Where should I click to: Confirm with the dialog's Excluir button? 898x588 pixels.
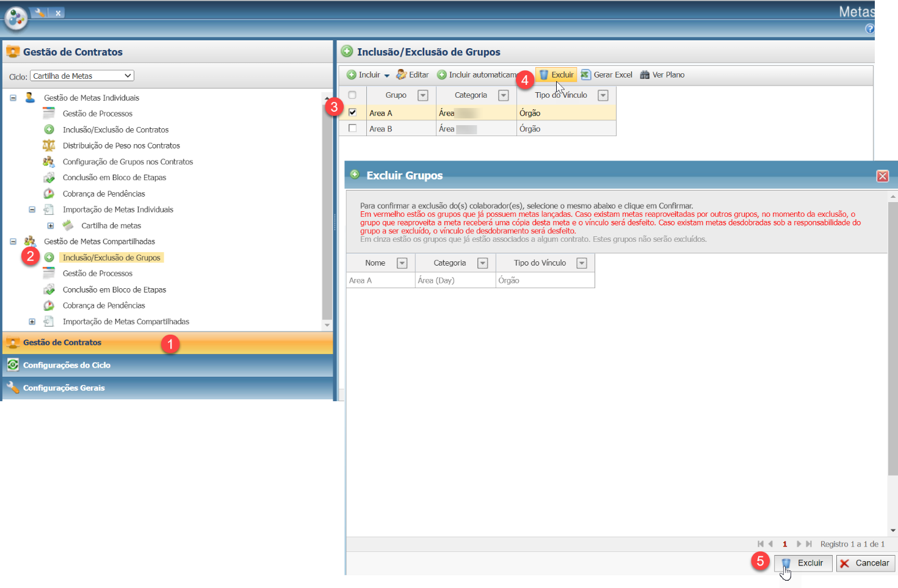pos(803,563)
